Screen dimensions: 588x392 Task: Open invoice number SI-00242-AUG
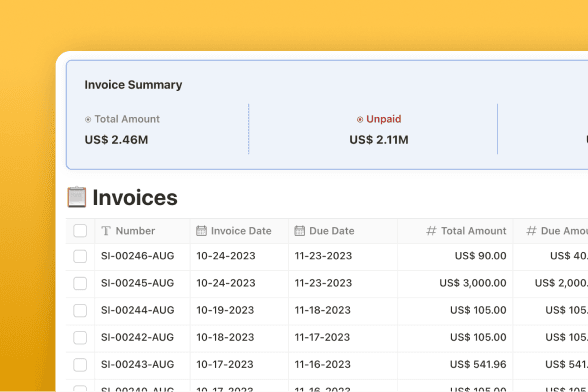click(x=138, y=337)
